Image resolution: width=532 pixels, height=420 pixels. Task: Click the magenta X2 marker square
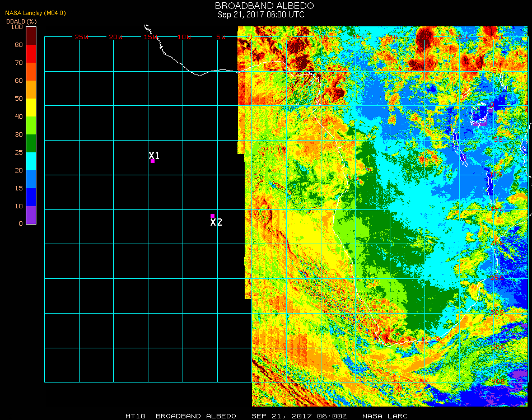212,216
